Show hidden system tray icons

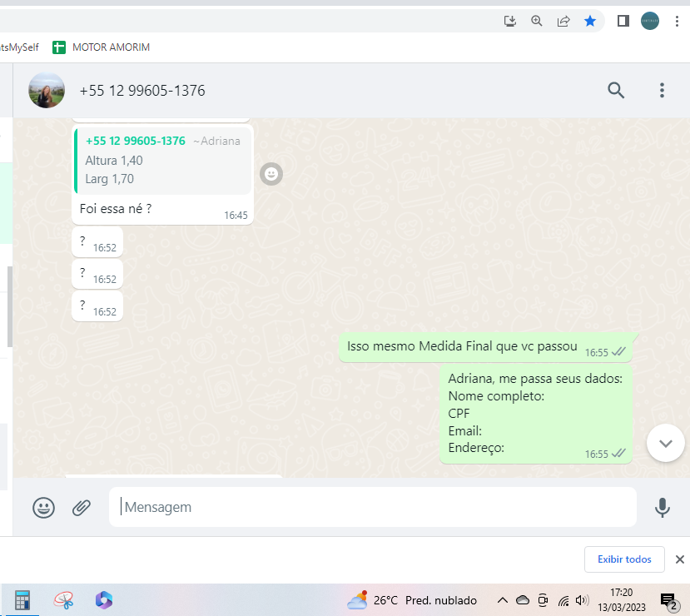503,600
